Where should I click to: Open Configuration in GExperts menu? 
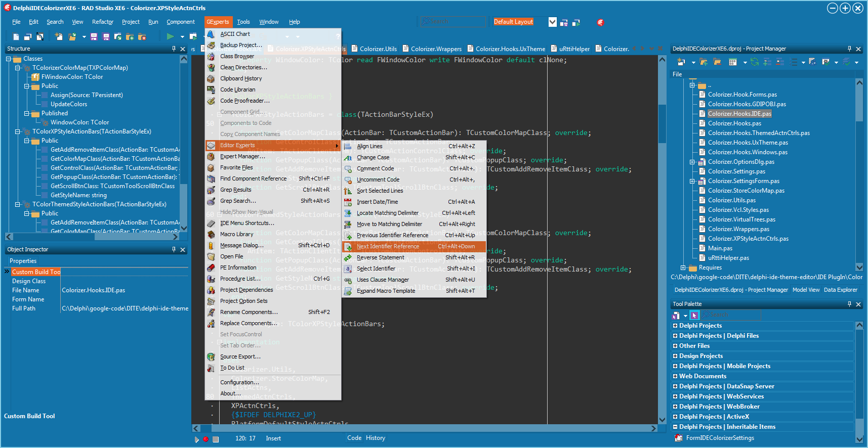click(273, 383)
